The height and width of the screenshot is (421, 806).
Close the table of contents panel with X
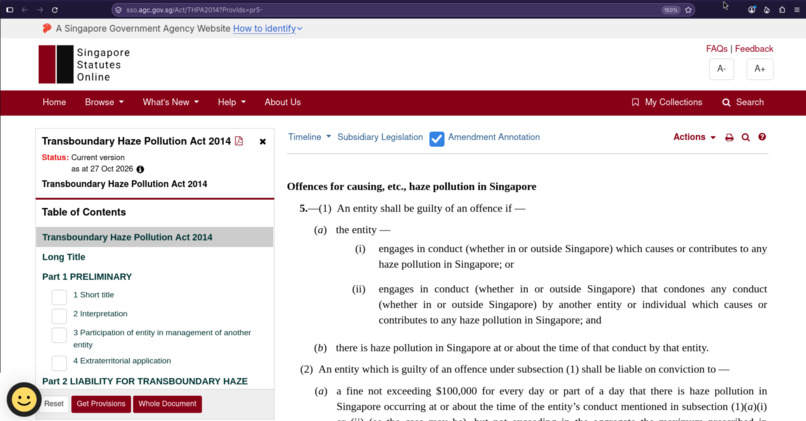click(x=263, y=141)
